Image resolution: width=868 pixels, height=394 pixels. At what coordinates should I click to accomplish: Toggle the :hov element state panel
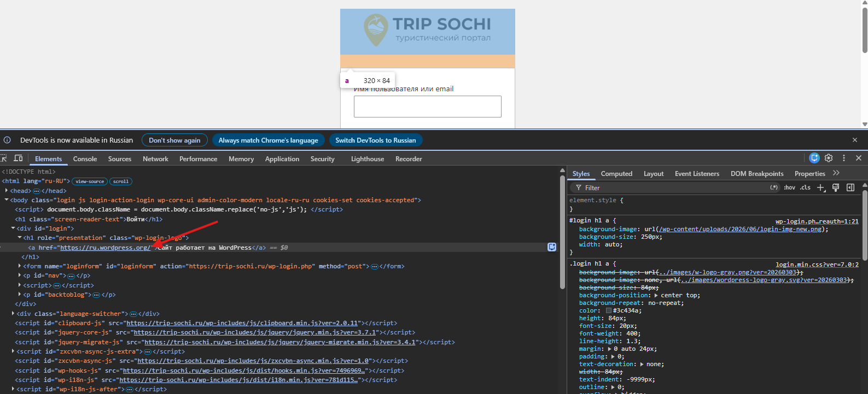[x=789, y=187]
